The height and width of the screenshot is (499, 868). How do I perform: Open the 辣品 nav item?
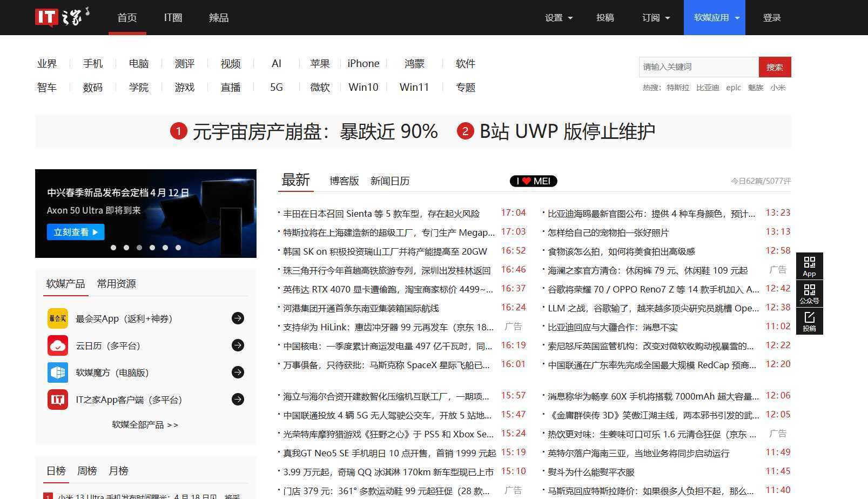click(x=219, y=17)
